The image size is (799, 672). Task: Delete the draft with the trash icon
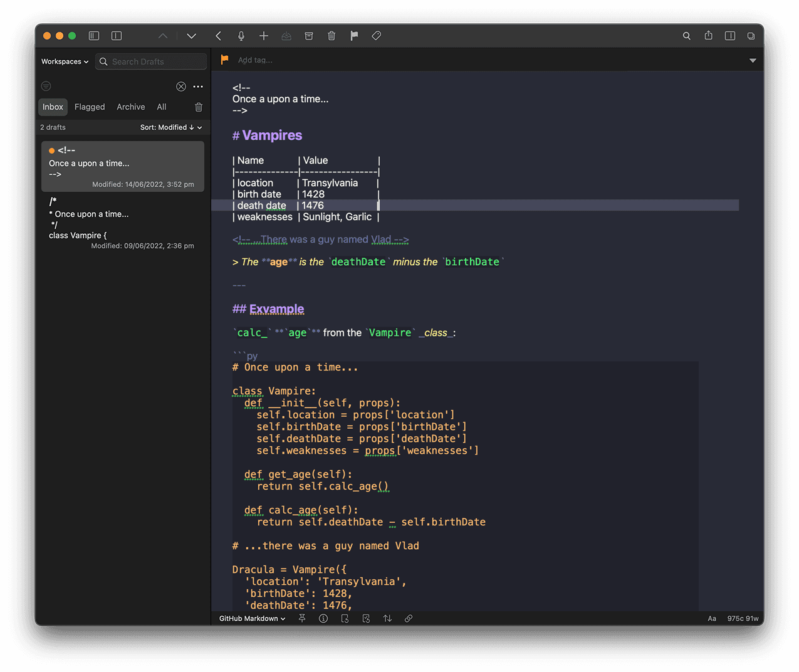332,36
